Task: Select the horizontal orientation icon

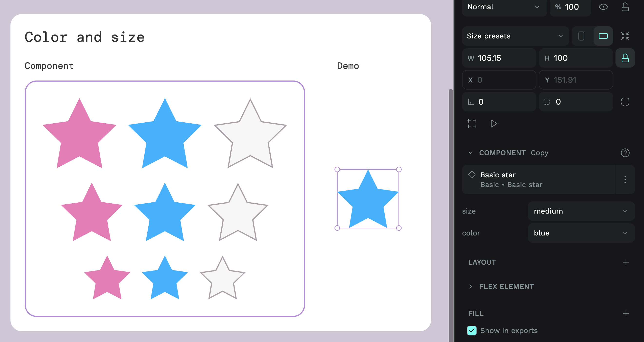Action: point(603,36)
